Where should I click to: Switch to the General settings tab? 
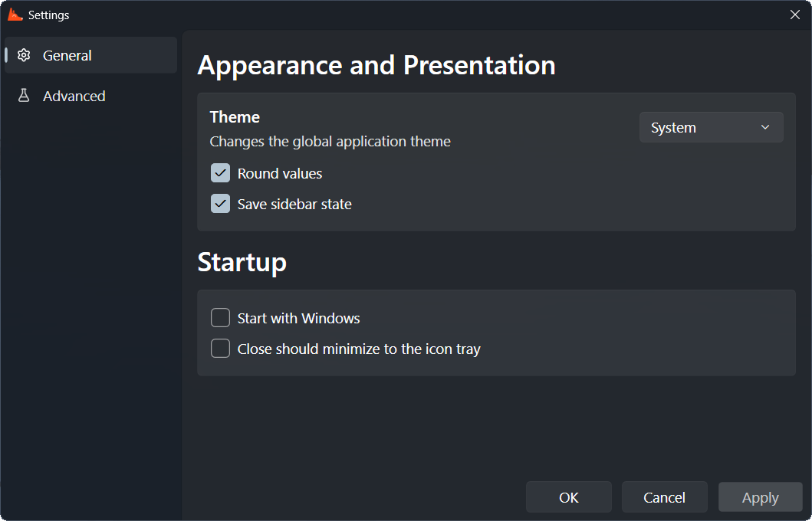click(90, 55)
